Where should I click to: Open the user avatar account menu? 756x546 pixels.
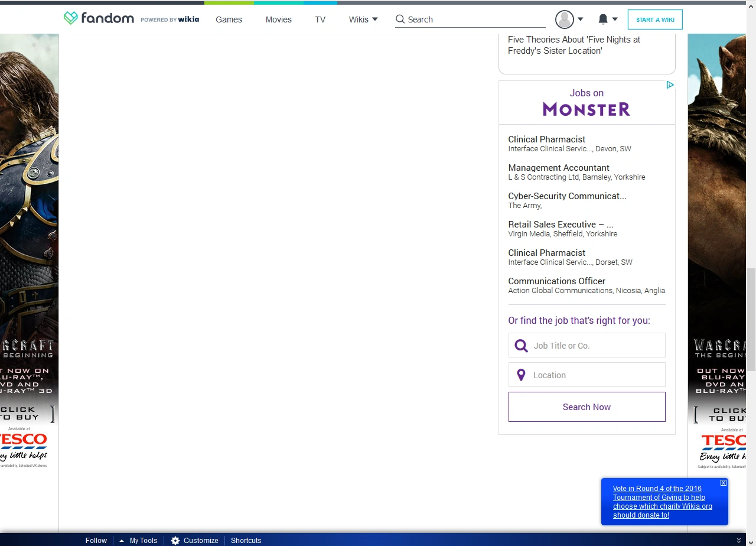pyautogui.click(x=565, y=19)
